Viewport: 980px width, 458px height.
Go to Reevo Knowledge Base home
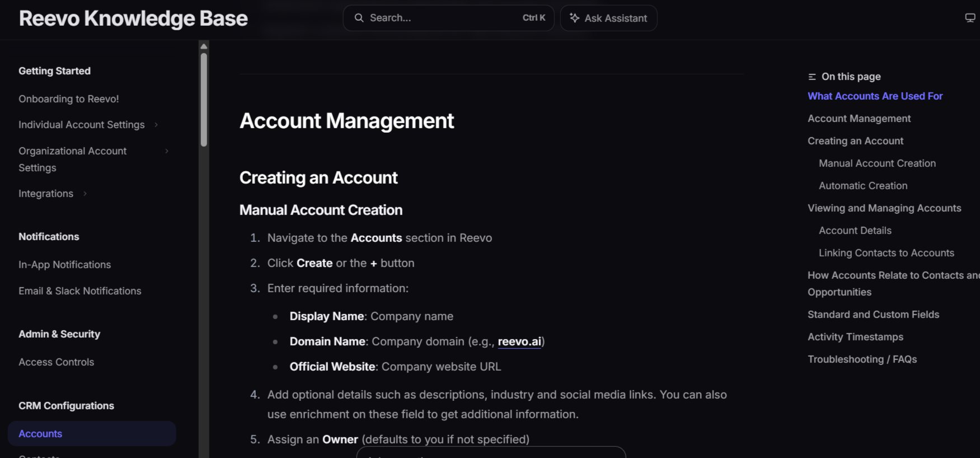pyautogui.click(x=133, y=18)
